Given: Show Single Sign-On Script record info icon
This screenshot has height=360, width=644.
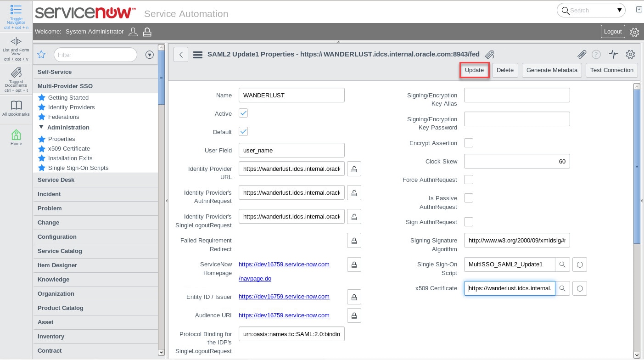Looking at the screenshot, I should (580, 264).
